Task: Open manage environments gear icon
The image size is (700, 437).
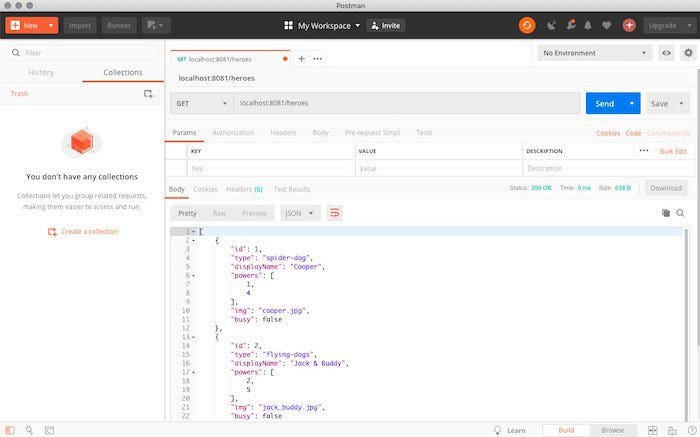Action: tap(688, 53)
